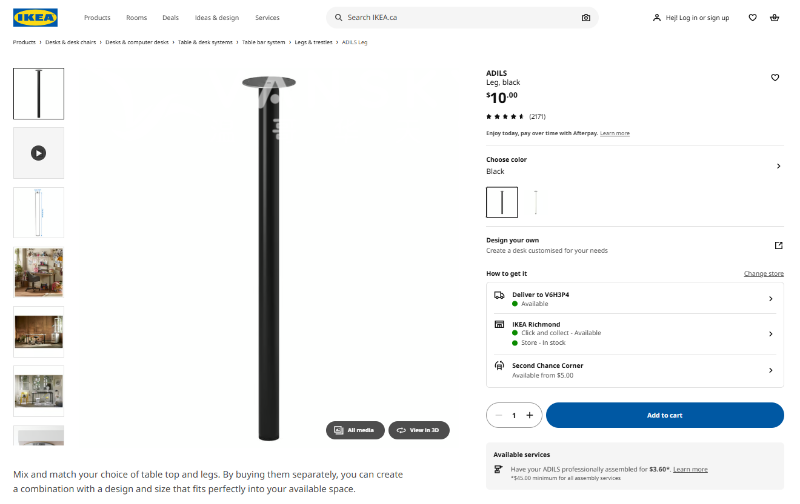
Task: Open visual search camera icon
Action: (x=586, y=18)
